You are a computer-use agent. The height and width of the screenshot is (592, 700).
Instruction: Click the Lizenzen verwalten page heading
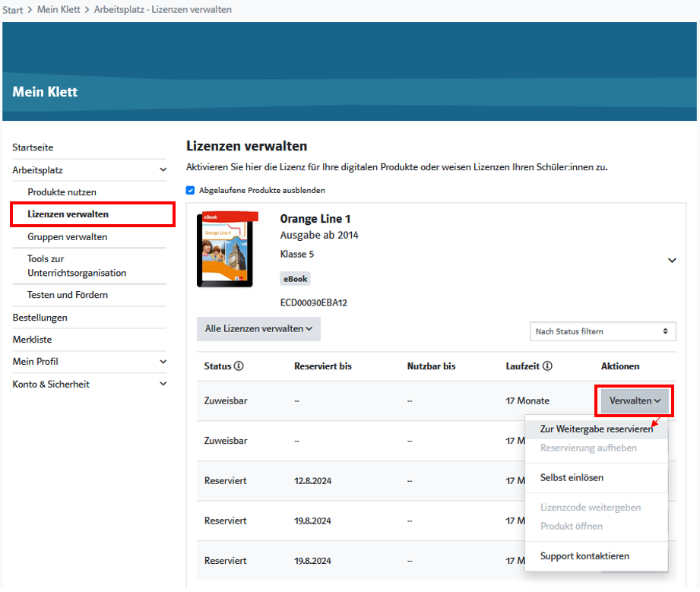pos(246,146)
